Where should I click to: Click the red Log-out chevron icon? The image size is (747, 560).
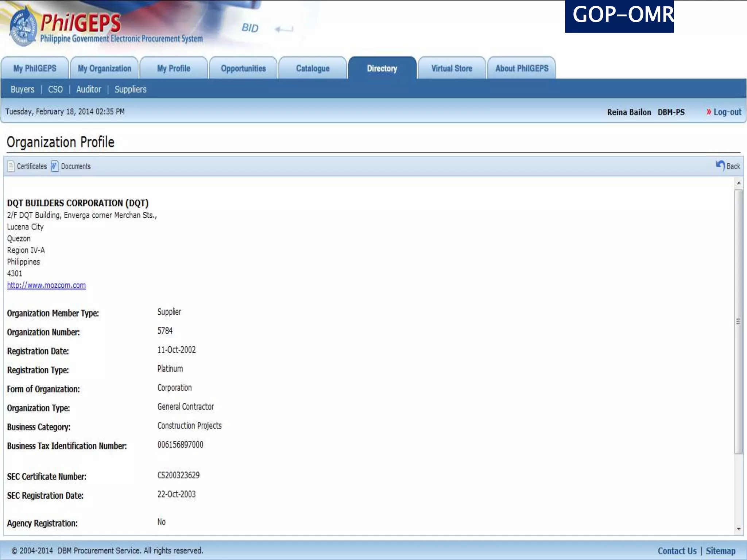[709, 112]
